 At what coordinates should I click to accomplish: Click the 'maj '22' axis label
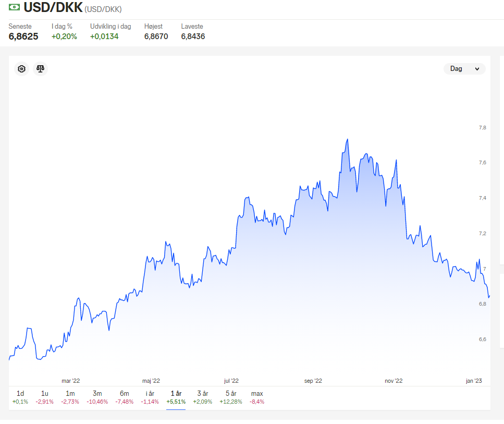(x=151, y=381)
